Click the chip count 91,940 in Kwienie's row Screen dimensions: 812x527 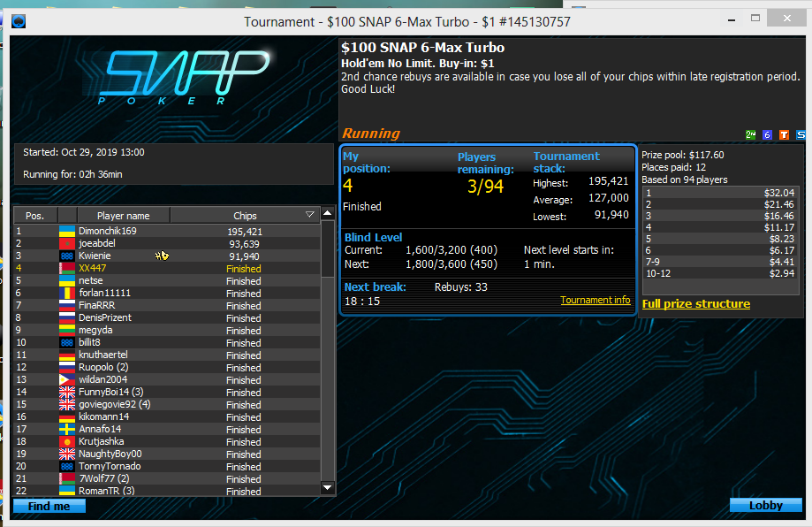[x=245, y=256]
